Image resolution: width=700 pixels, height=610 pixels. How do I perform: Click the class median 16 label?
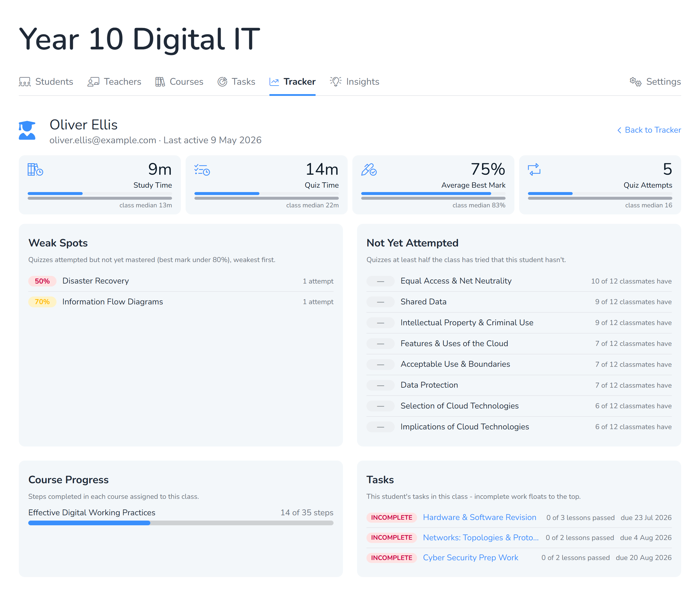tap(649, 205)
